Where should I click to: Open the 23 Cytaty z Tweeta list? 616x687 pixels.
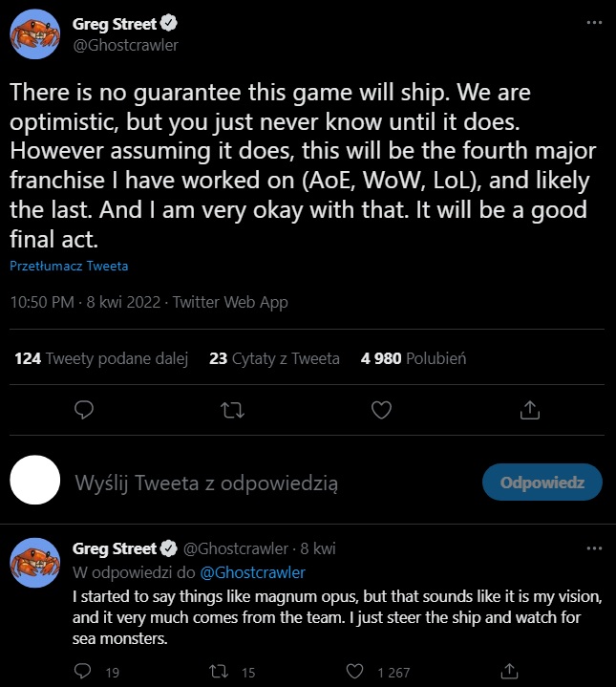[x=274, y=359]
